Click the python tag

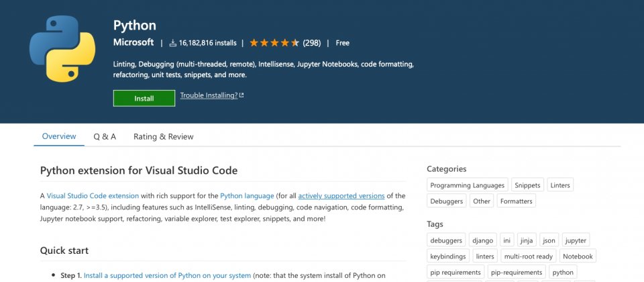563,272
